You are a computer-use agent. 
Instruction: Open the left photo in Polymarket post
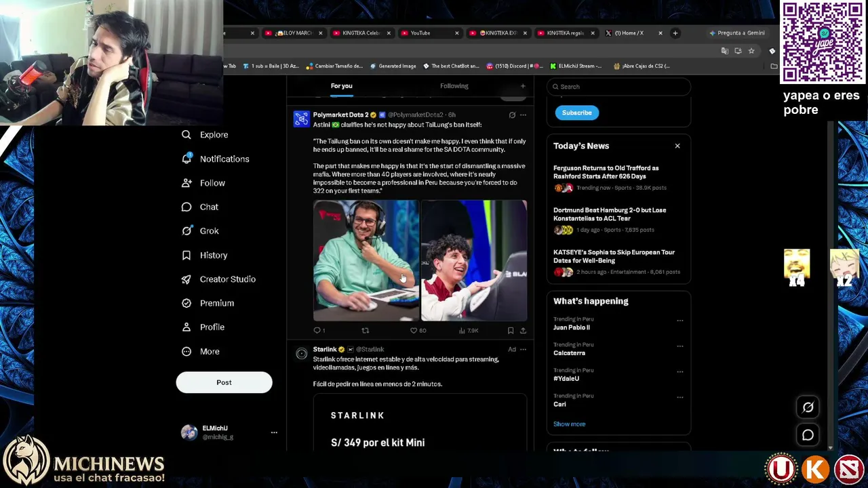click(x=366, y=260)
